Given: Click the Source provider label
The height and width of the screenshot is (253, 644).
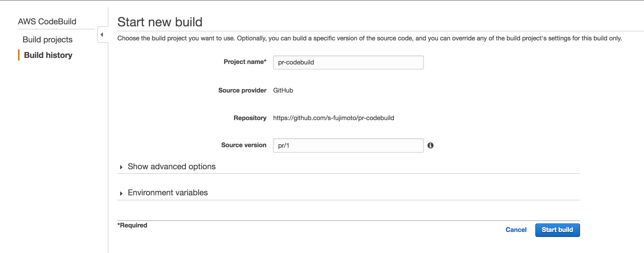Looking at the screenshot, I should pyautogui.click(x=242, y=91).
